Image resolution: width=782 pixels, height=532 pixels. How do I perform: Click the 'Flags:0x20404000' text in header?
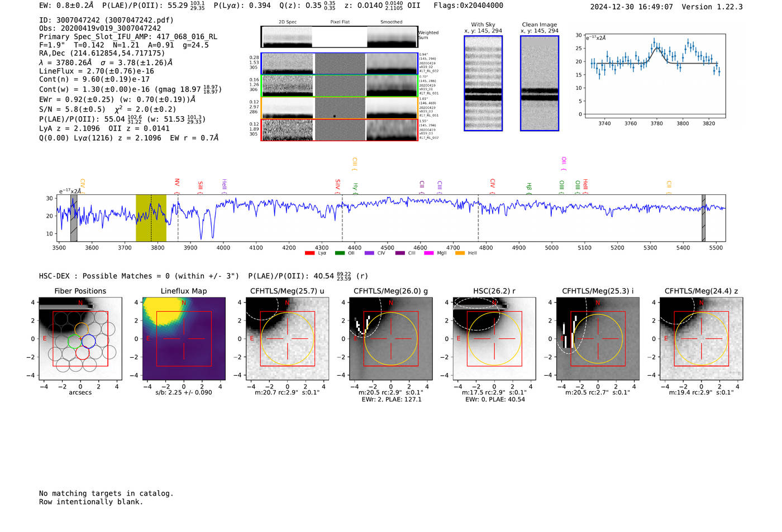469,6
